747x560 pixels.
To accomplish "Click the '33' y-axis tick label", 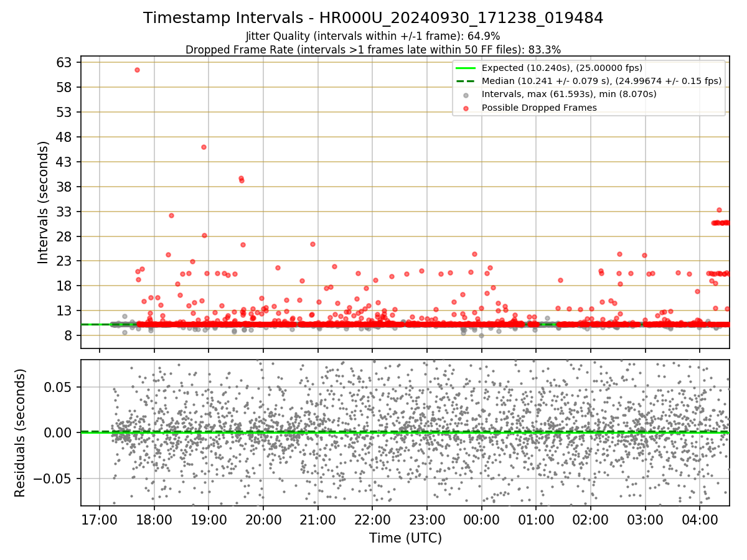I will coord(65,212).
